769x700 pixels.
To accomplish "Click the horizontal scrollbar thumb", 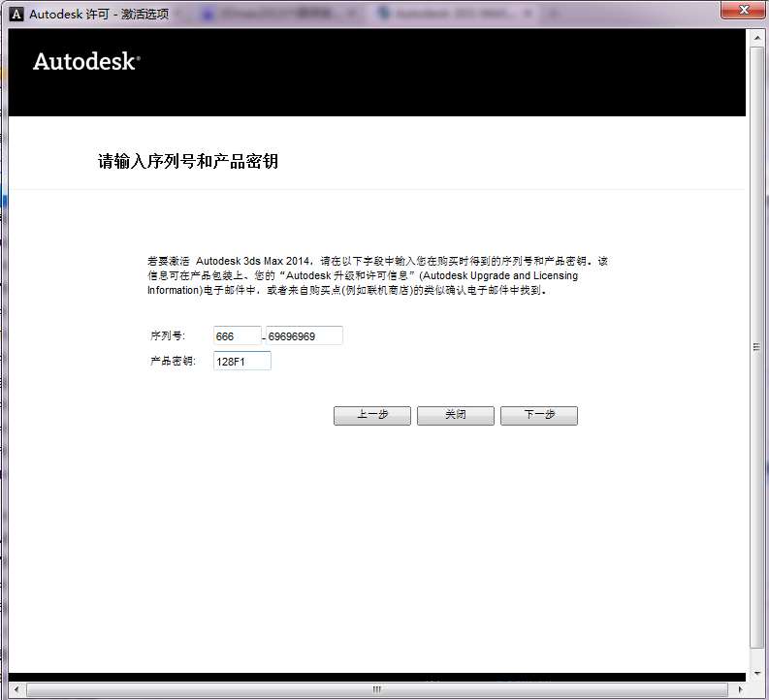I will (x=376, y=689).
